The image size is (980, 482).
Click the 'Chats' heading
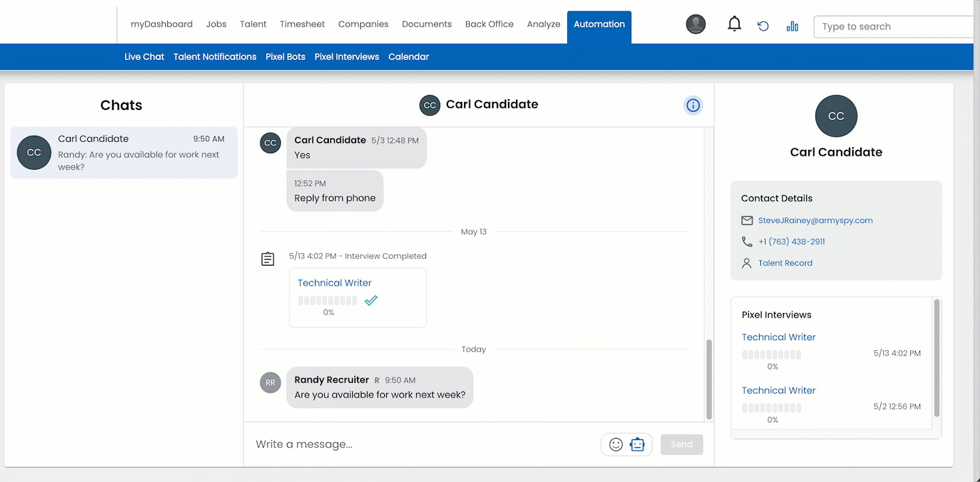point(121,105)
